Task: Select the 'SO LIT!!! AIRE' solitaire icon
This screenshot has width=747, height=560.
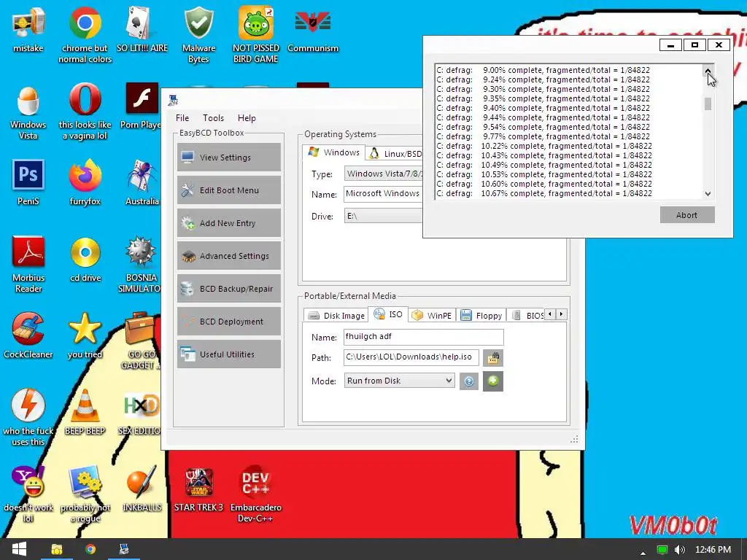Action: click(142, 30)
